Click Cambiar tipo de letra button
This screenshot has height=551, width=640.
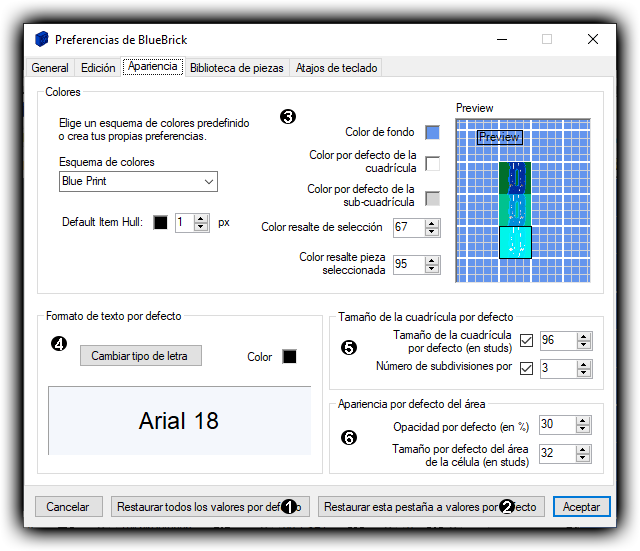[x=141, y=355]
